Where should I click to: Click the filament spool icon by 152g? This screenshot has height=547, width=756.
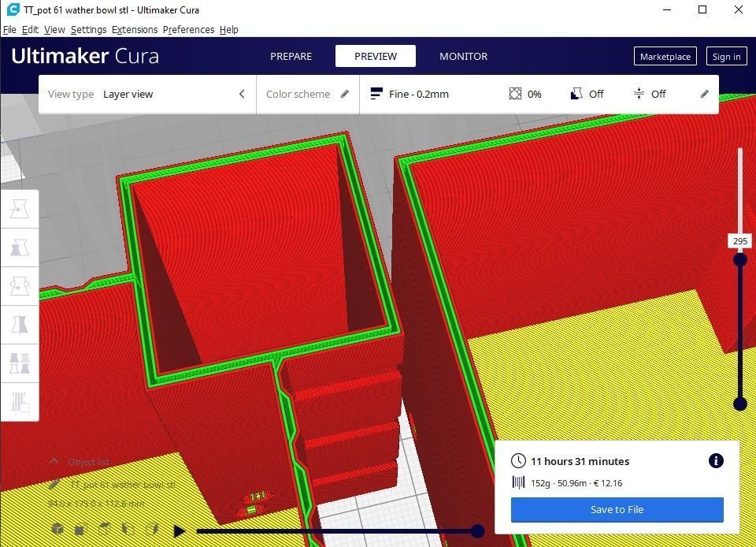pos(518,482)
